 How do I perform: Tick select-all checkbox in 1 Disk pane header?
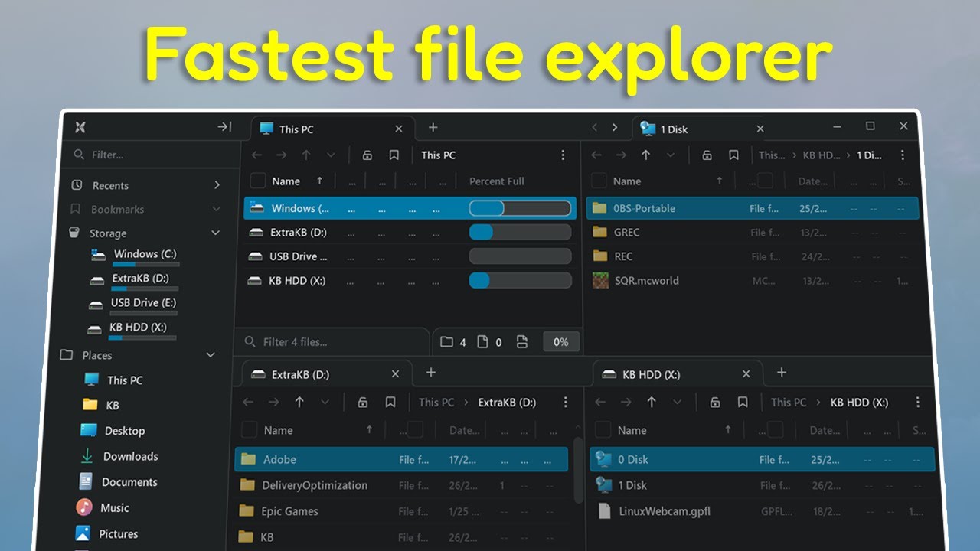tap(599, 181)
